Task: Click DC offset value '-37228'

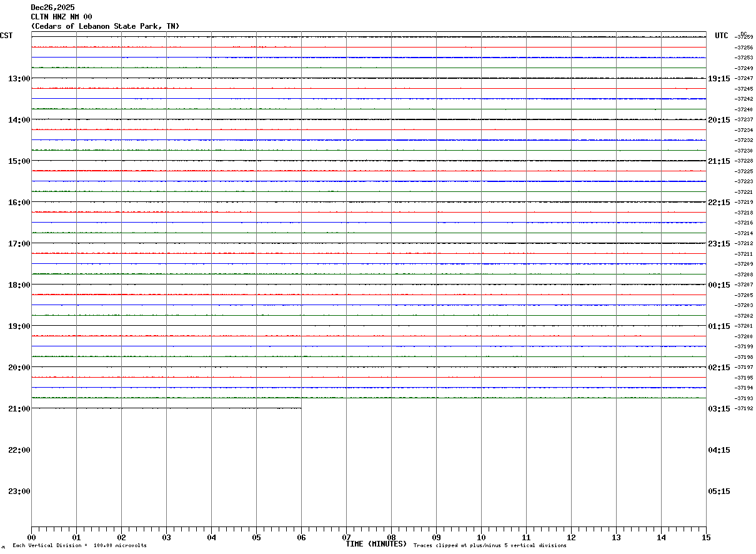Action: 744,161
